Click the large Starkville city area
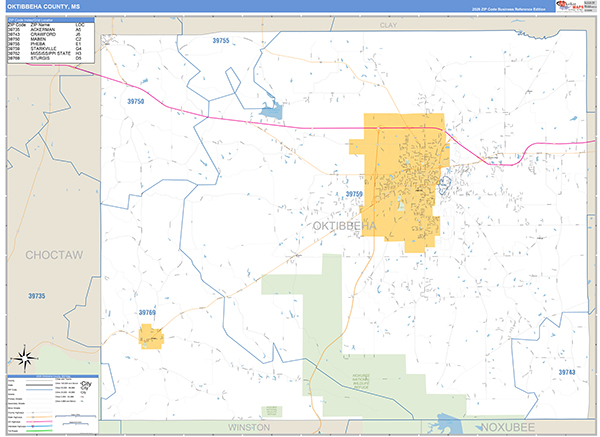Screen dimensions: 600x437 pyautogui.click(x=401, y=182)
